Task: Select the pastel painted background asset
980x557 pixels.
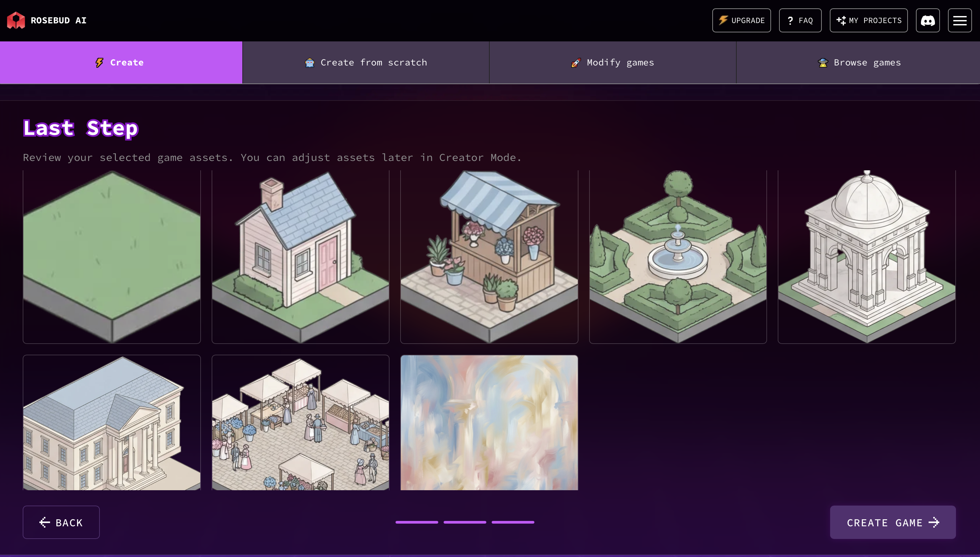Action: [489, 422]
